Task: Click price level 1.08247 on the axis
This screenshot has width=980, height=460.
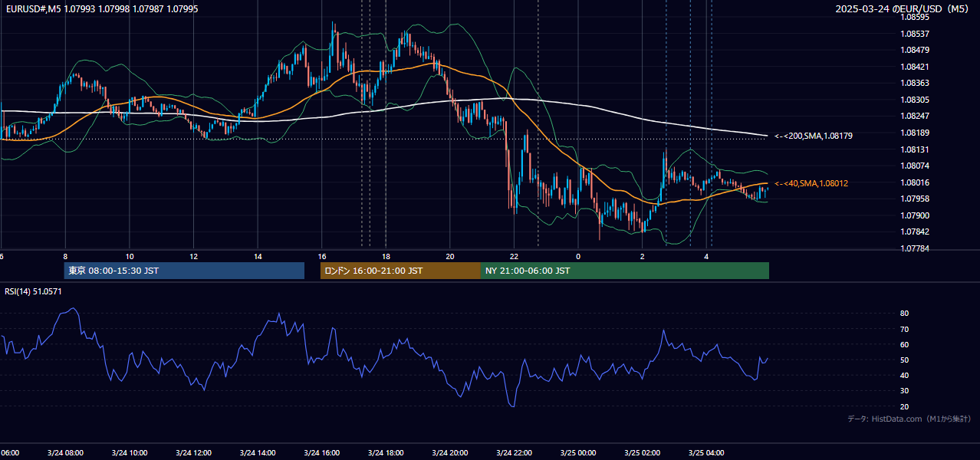Action: click(x=914, y=116)
